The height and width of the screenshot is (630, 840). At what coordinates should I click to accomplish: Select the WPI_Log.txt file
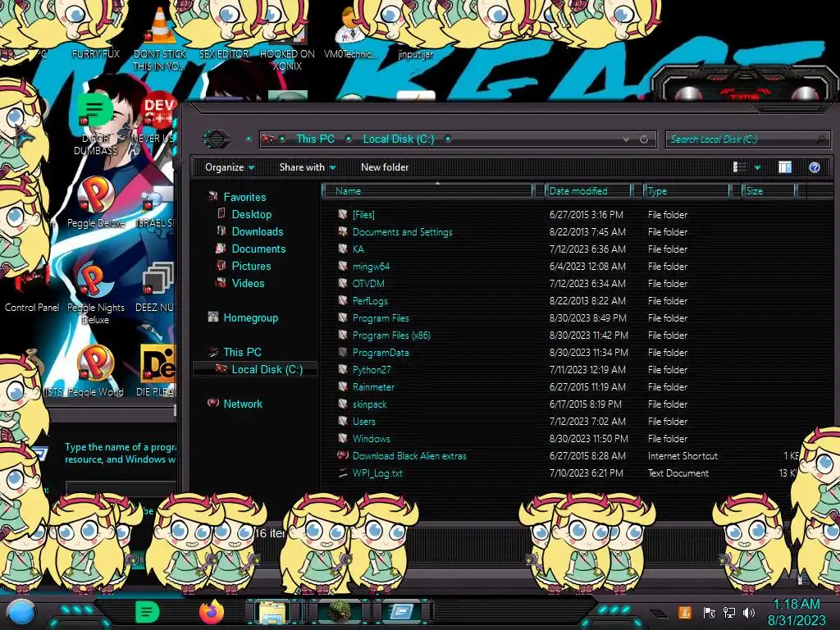tap(377, 473)
